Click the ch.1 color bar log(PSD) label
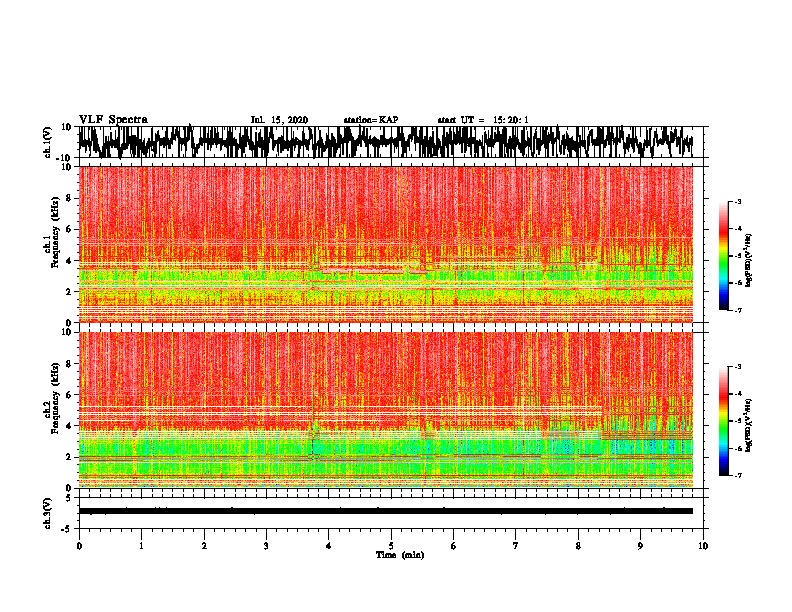Image resolution: width=792 pixels, height=612 pixels. pos(748,260)
